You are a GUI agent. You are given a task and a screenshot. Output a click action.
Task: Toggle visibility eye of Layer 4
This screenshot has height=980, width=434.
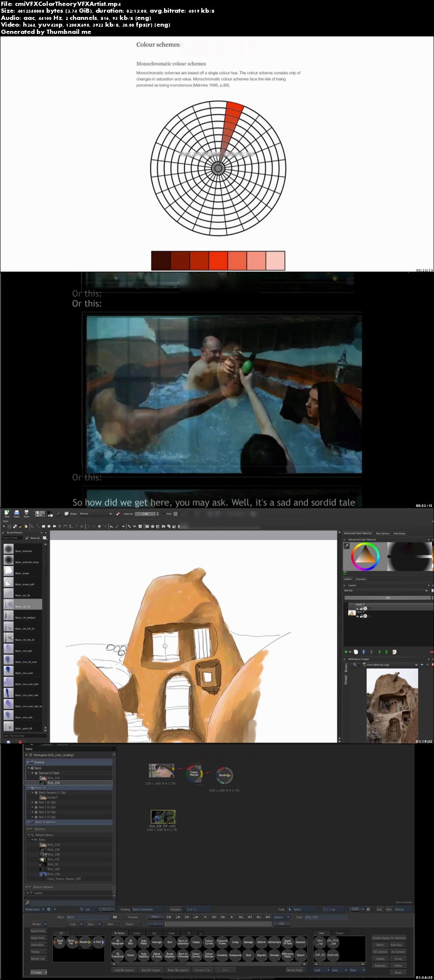coord(357,616)
